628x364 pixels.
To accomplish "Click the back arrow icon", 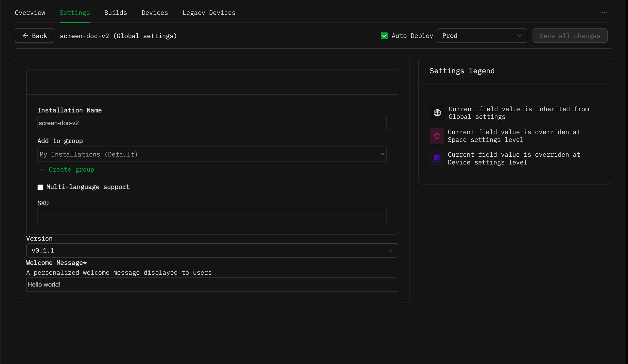I will pyautogui.click(x=25, y=36).
